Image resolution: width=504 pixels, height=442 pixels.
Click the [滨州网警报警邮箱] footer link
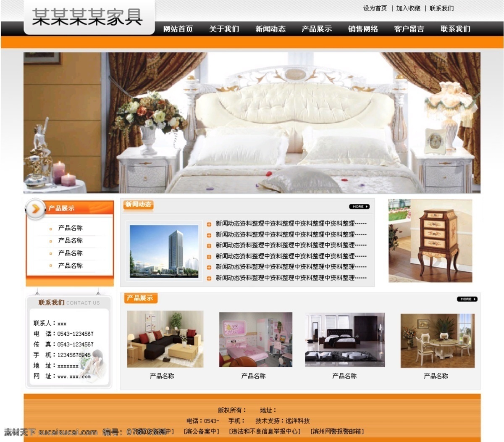coord(337,431)
